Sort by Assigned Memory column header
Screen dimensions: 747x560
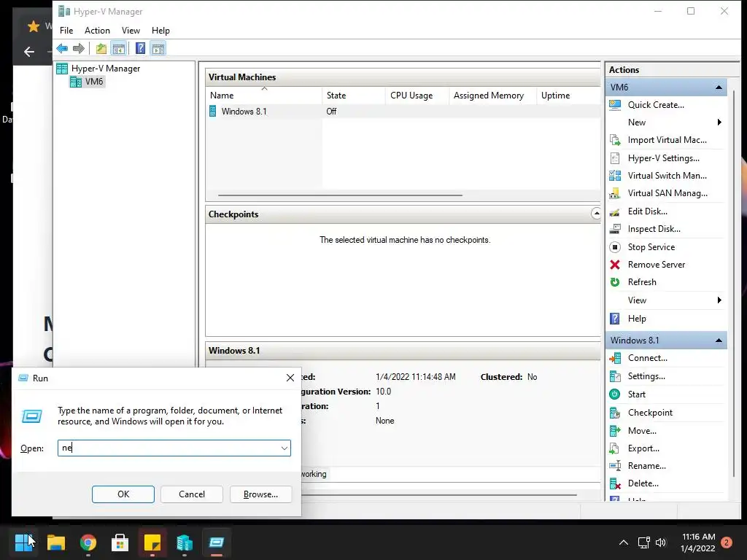pyautogui.click(x=492, y=96)
